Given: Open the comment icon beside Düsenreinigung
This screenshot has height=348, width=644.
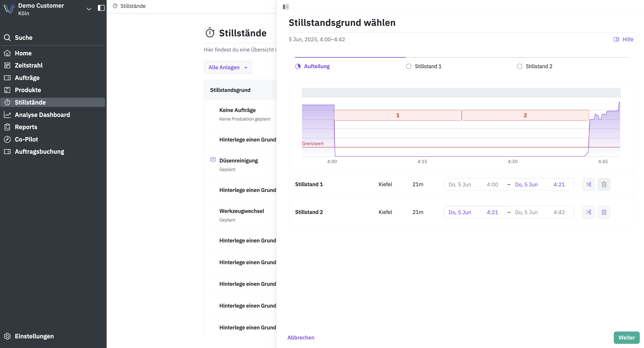Looking at the screenshot, I should 213,160.
